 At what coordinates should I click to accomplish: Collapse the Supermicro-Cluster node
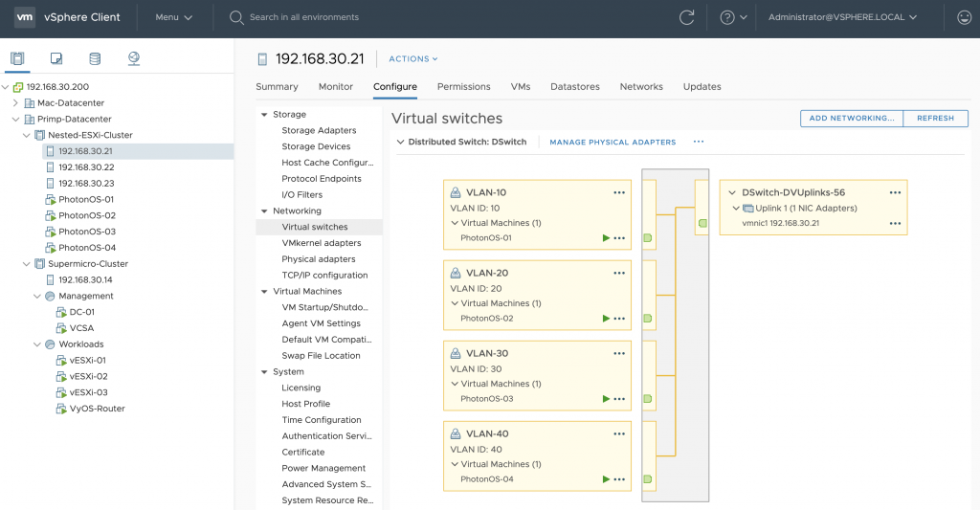tap(26, 264)
